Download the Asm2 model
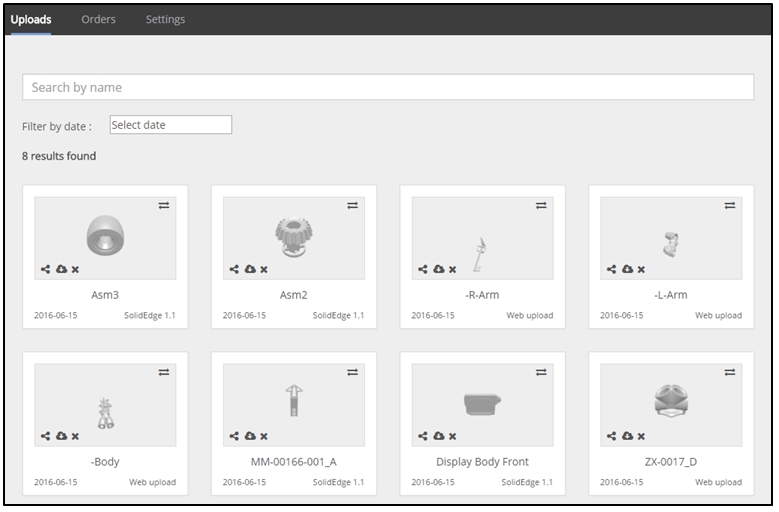 point(250,269)
